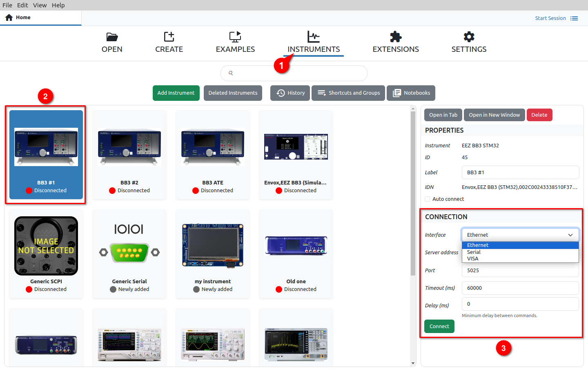588x371 pixels.
Task: Open the EXAMPLES monitor icon
Action: click(x=235, y=37)
